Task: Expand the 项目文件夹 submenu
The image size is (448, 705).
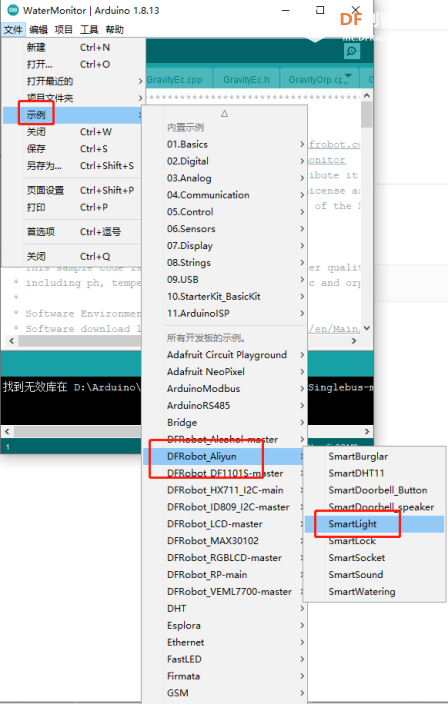Action: click(x=73, y=98)
